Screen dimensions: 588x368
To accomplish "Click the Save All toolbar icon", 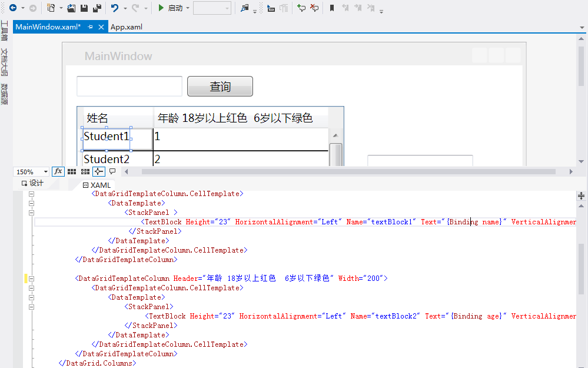I will point(97,8).
